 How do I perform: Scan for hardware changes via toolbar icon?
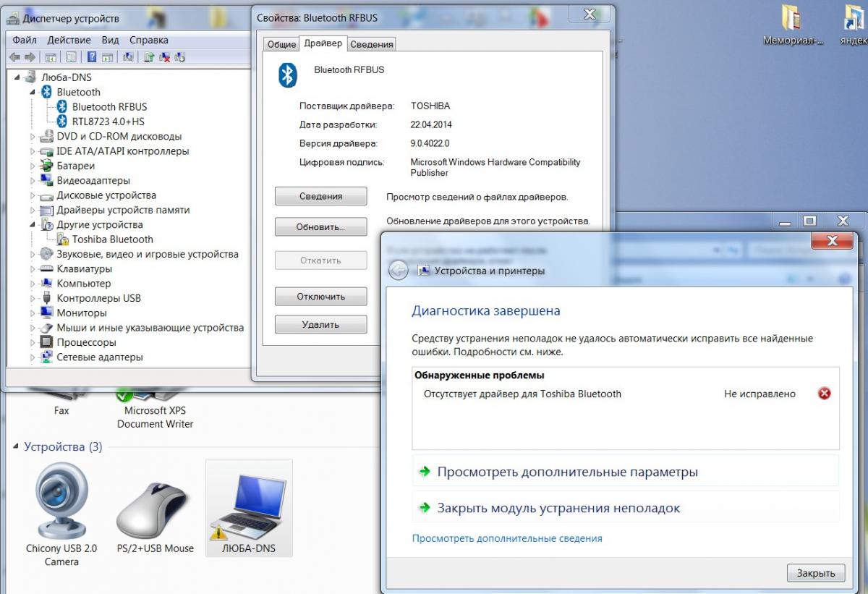point(128,57)
